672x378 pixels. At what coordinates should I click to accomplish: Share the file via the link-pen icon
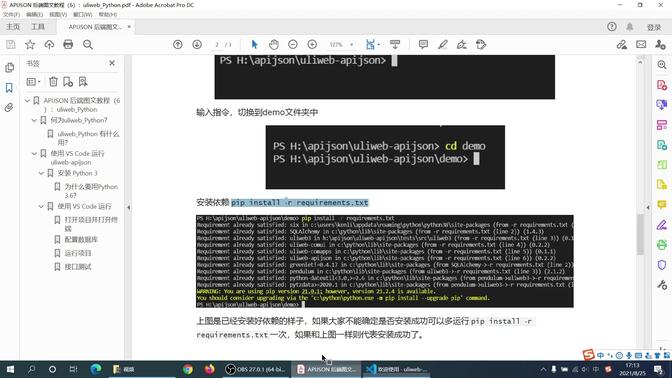(622, 45)
